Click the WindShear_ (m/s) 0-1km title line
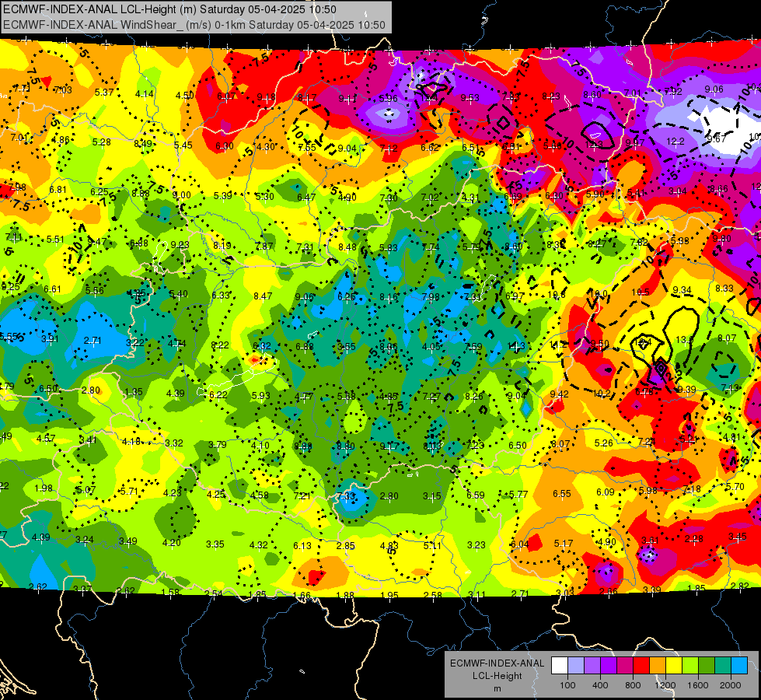Image resolution: width=761 pixels, height=700 pixels. tap(194, 25)
